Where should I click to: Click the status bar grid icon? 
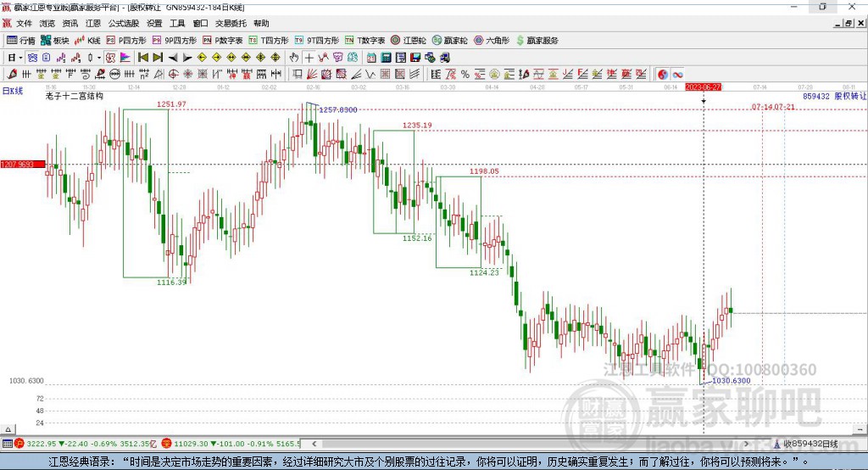pyautogui.click(x=7, y=444)
